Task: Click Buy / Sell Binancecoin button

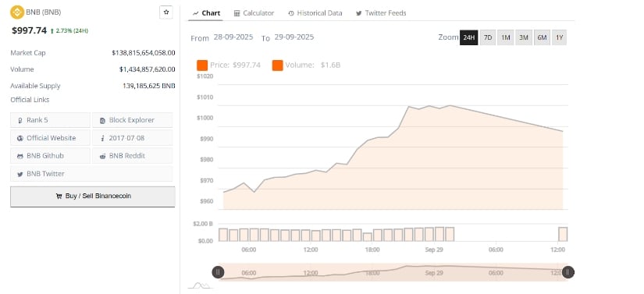Action: pos(93,197)
